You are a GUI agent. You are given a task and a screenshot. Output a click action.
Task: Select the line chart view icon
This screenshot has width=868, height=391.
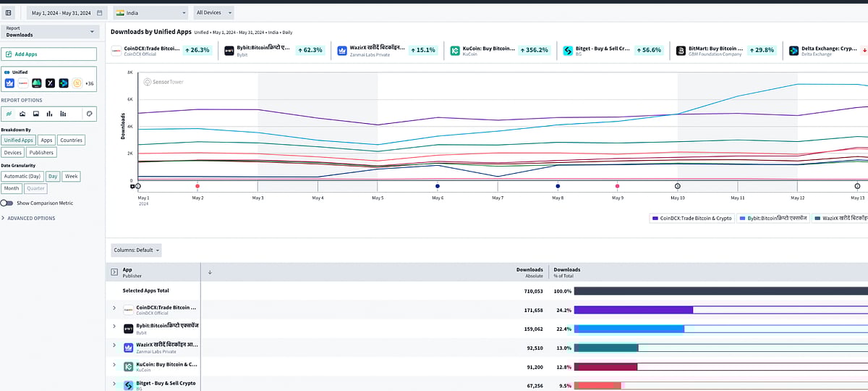(9, 114)
